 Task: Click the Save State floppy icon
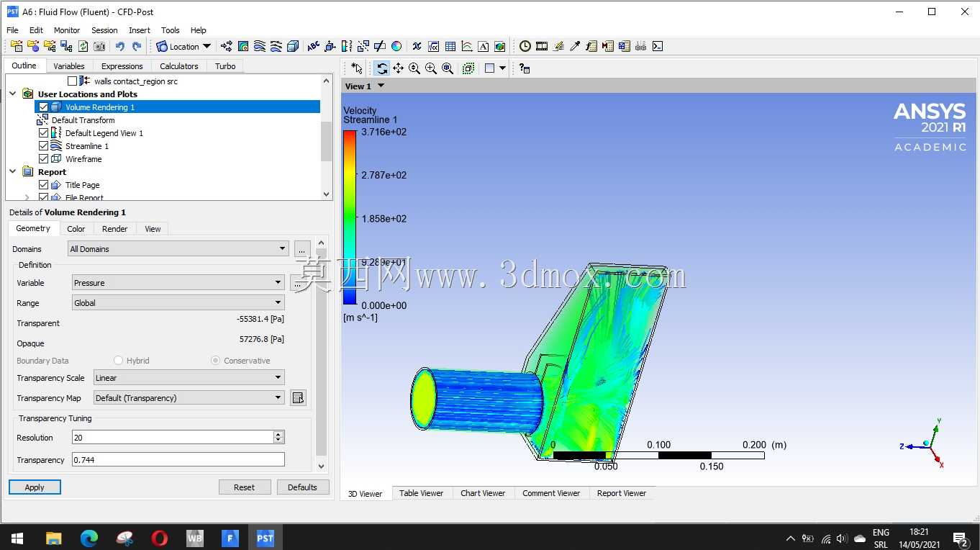click(x=66, y=46)
